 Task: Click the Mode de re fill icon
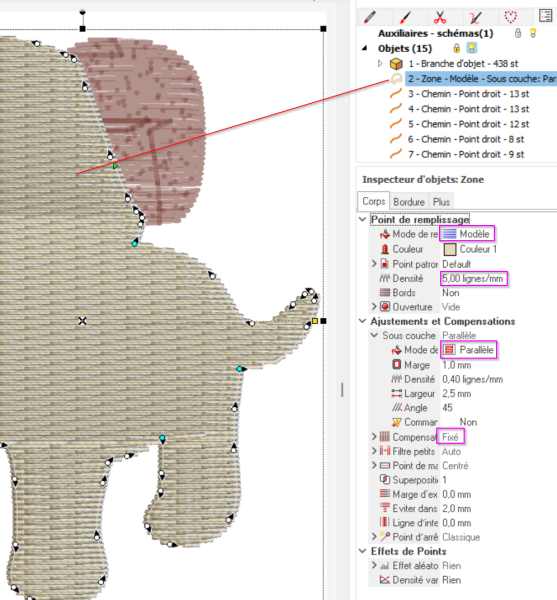click(x=385, y=234)
